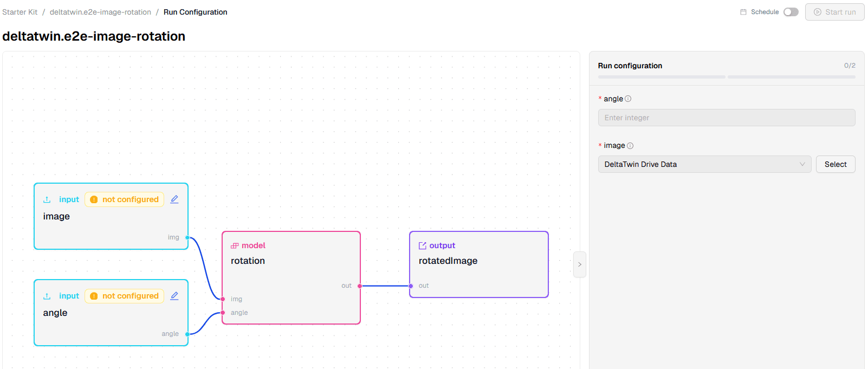Click the angle output port of angle node
The width and height of the screenshot is (868, 369).
(187, 334)
